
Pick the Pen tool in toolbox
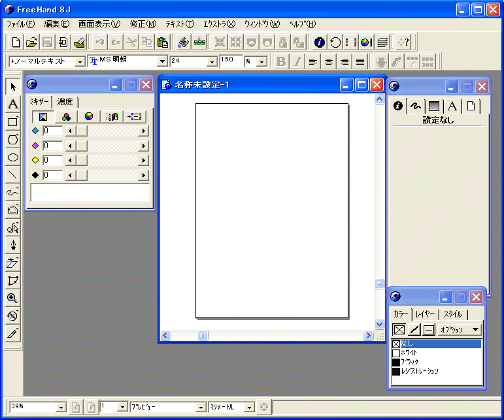click(12, 245)
